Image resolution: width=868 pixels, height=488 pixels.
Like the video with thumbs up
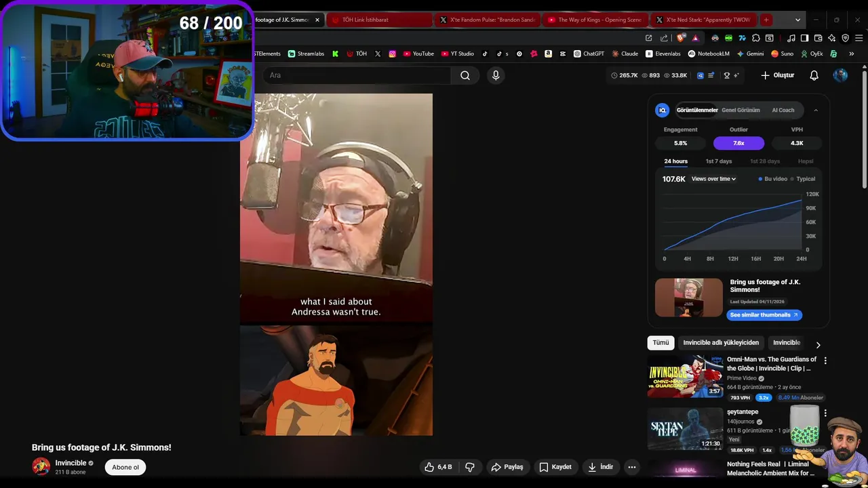pyautogui.click(x=438, y=467)
